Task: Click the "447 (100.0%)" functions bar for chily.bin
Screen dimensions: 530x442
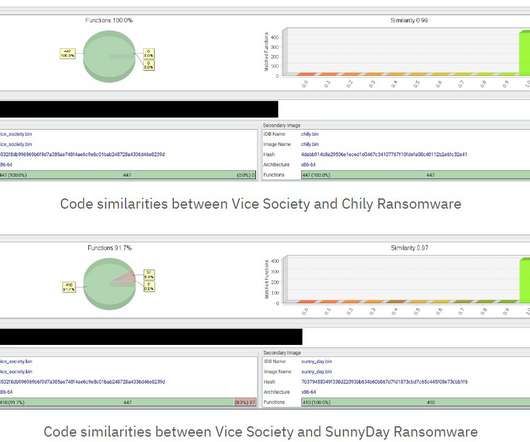Action: 415,175
